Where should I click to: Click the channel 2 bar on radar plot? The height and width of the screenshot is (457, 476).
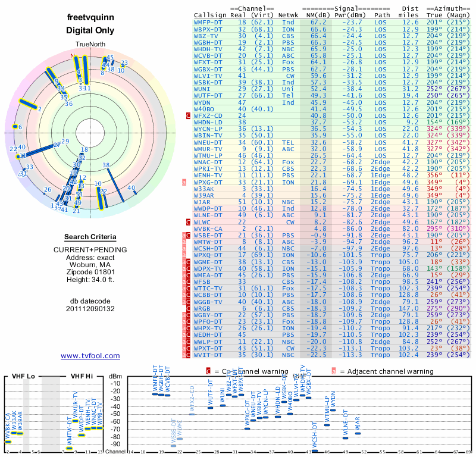point(28,104)
